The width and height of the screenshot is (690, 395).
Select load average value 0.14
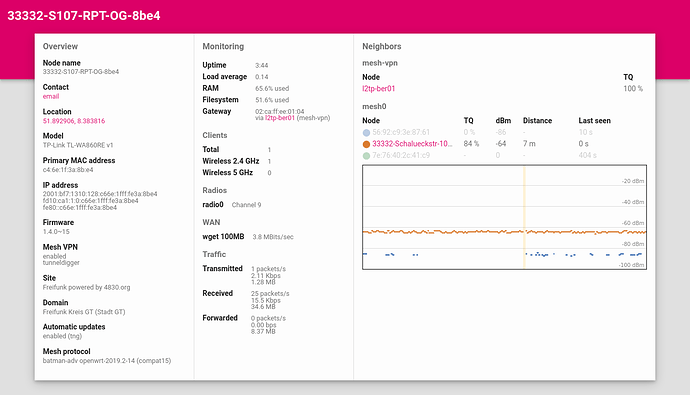click(261, 77)
